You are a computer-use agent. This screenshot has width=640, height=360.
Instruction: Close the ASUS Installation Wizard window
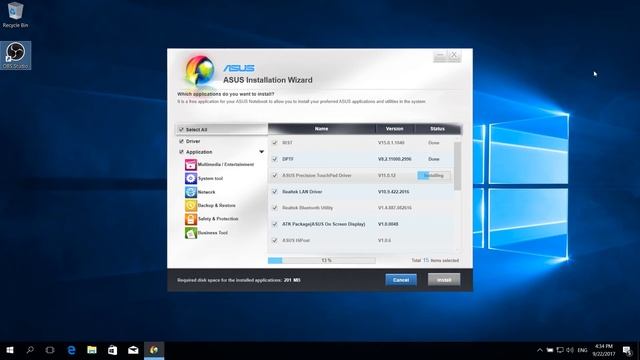(x=454, y=56)
